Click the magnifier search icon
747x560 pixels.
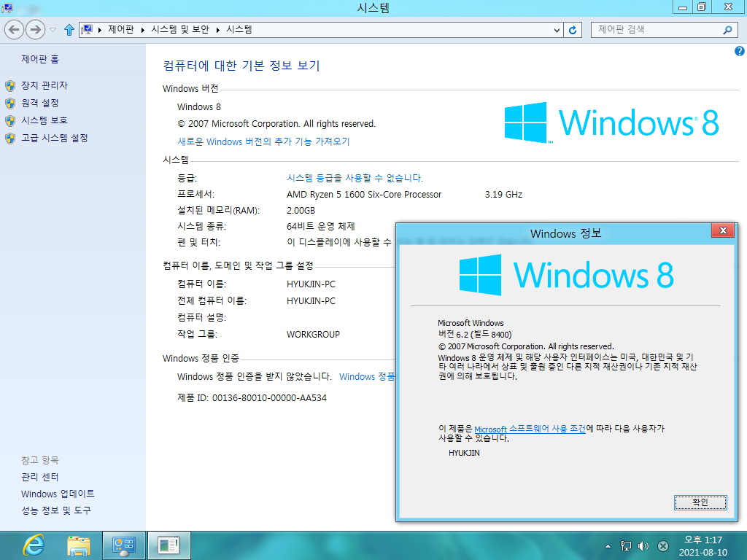[x=727, y=30]
